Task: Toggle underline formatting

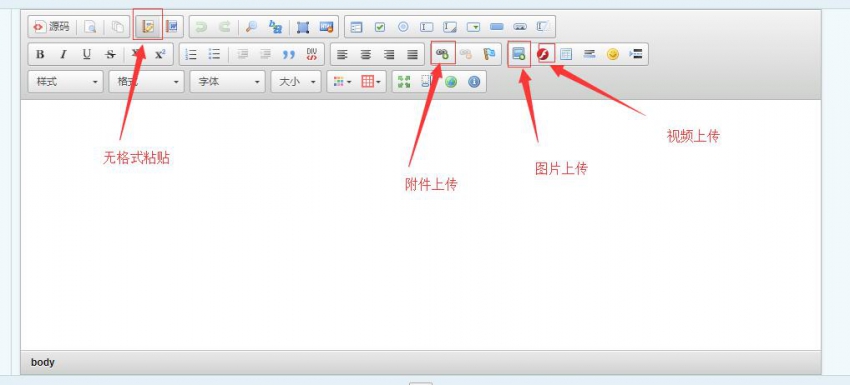Action: (87, 54)
